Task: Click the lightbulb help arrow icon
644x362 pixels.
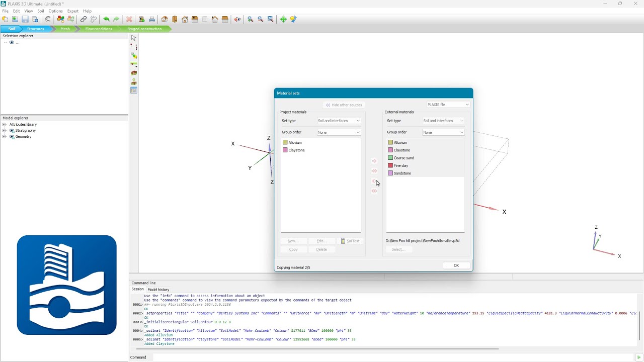Action: tap(293, 19)
